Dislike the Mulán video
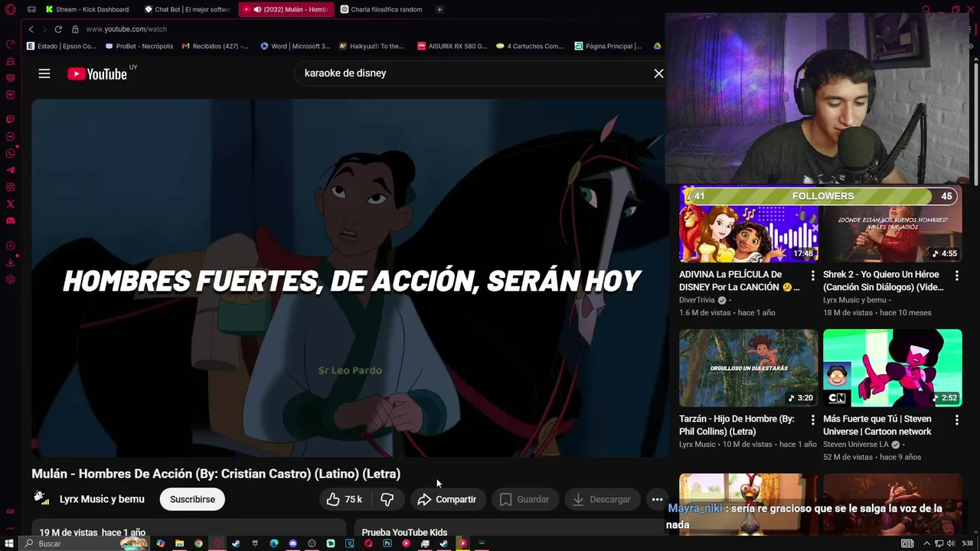The height and width of the screenshot is (551, 980). click(387, 499)
